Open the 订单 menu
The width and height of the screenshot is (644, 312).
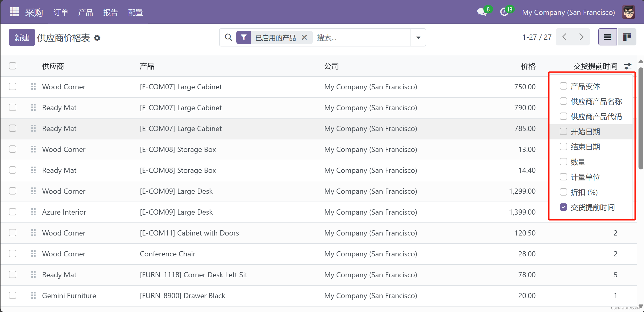(61, 12)
